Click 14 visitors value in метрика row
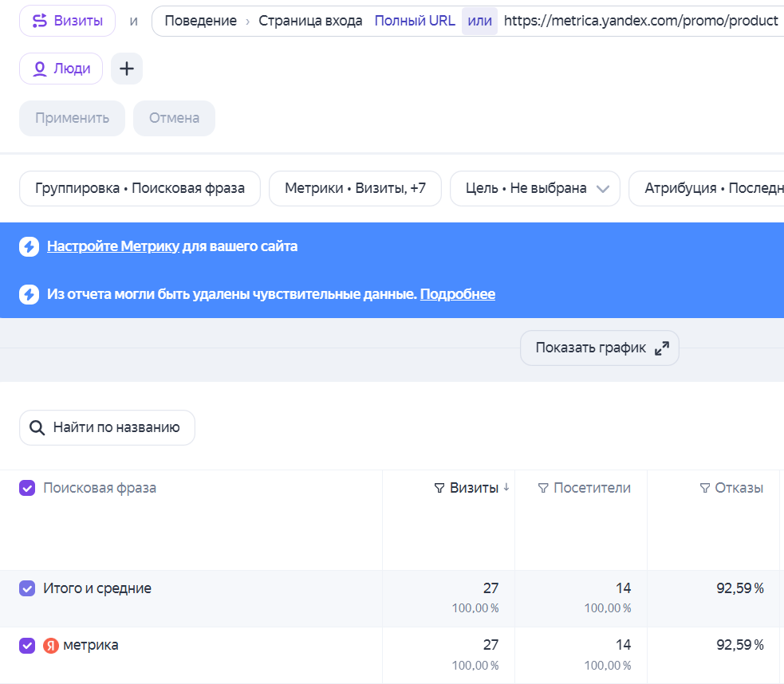 [x=623, y=645]
